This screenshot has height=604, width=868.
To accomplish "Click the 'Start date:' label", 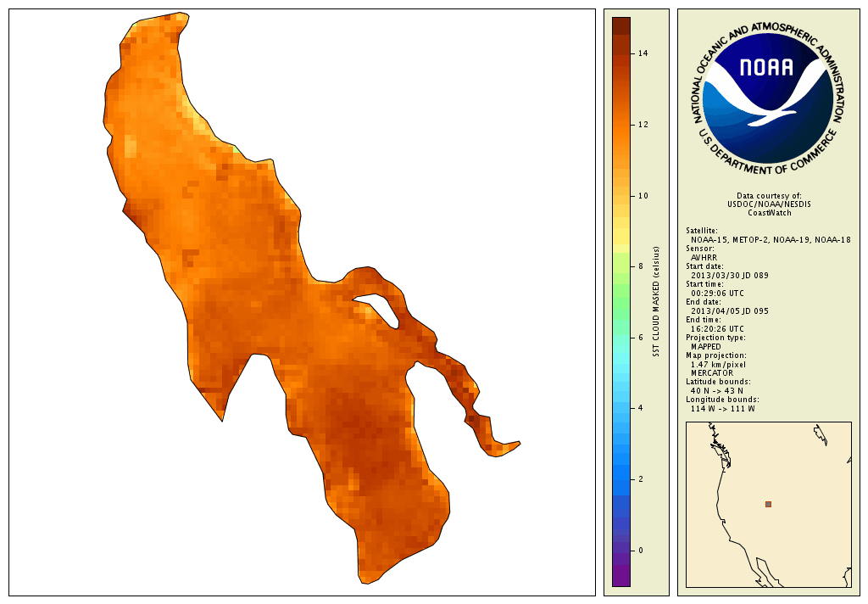I will point(704,266).
